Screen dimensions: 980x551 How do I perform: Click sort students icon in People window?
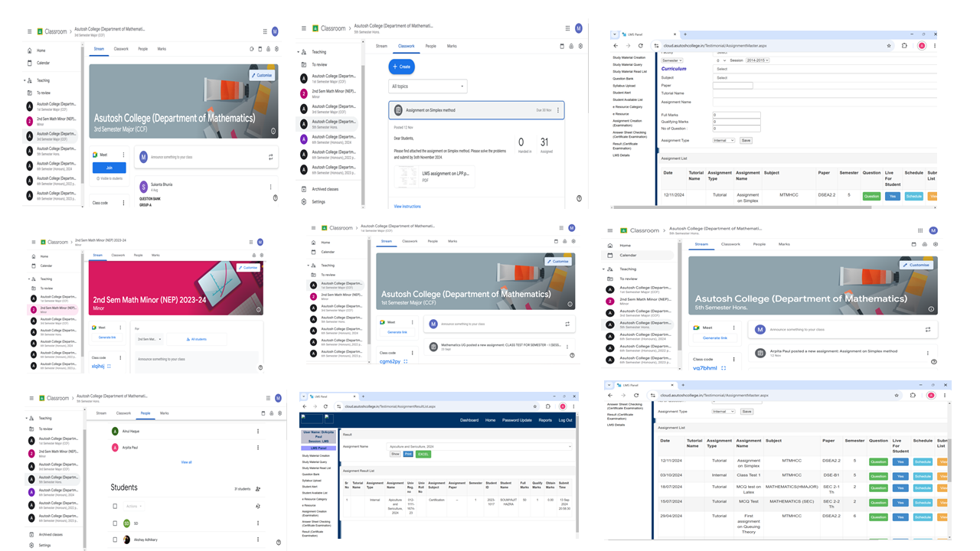pos(258,506)
